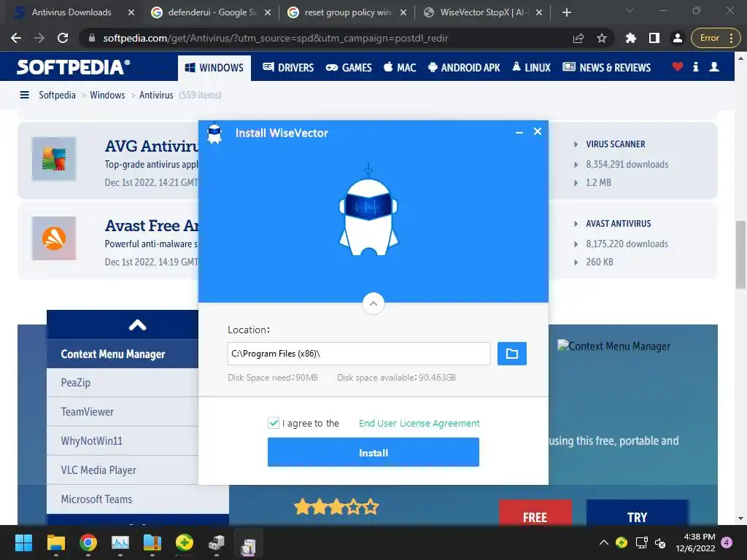
Task: Open the News & Reviews section
Action: point(606,68)
